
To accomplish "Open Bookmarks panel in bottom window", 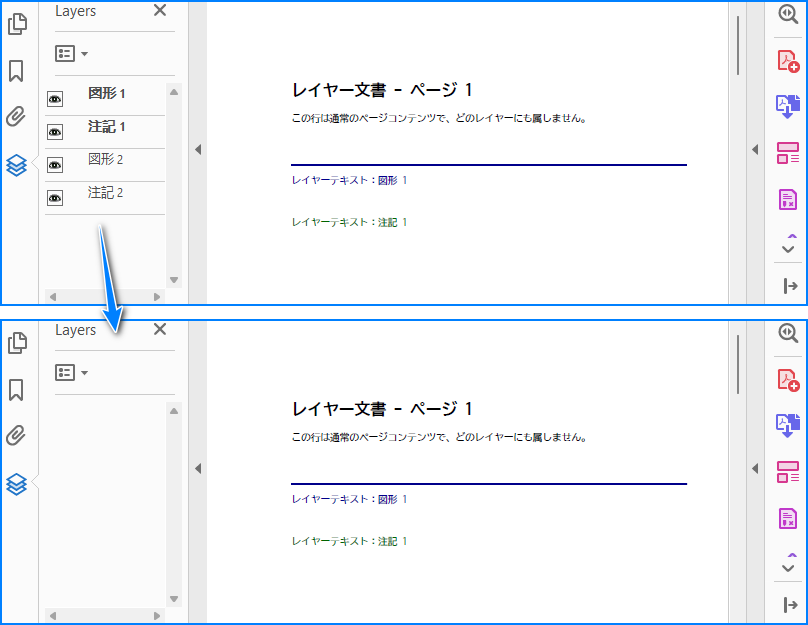I will pos(16,390).
